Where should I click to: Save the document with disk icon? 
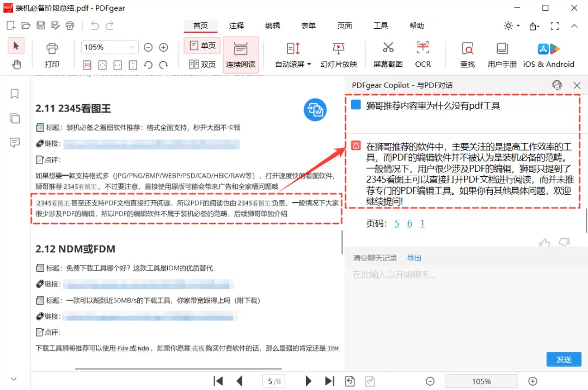[x=40, y=26]
